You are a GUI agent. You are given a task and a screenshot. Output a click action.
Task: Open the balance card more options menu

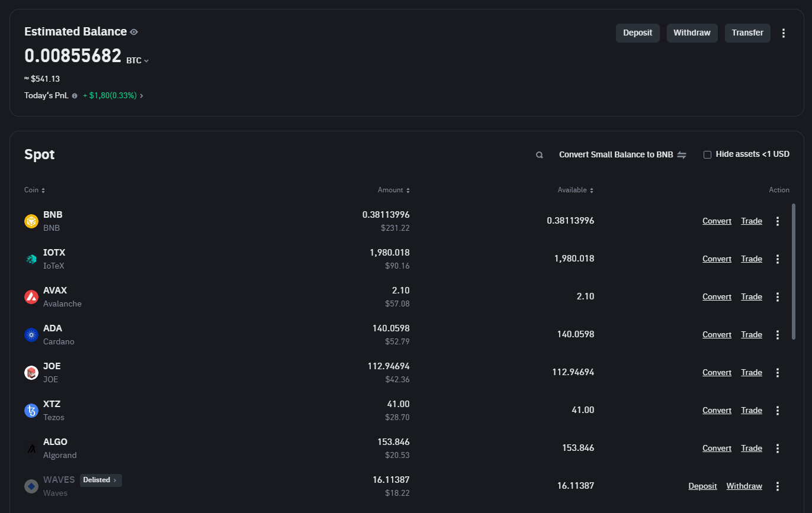pos(784,33)
